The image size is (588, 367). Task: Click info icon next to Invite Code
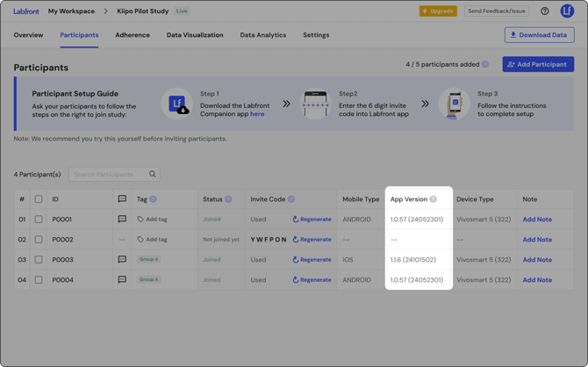pos(291,199)
